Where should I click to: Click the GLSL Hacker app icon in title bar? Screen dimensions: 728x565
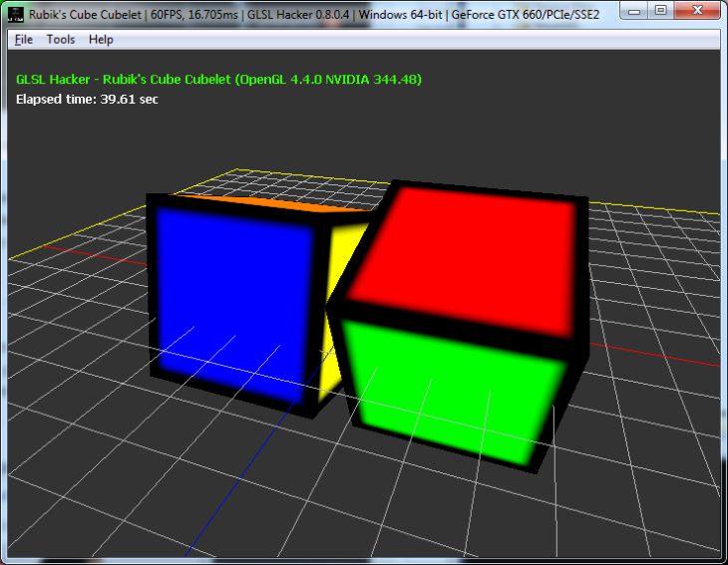point(16,14)
